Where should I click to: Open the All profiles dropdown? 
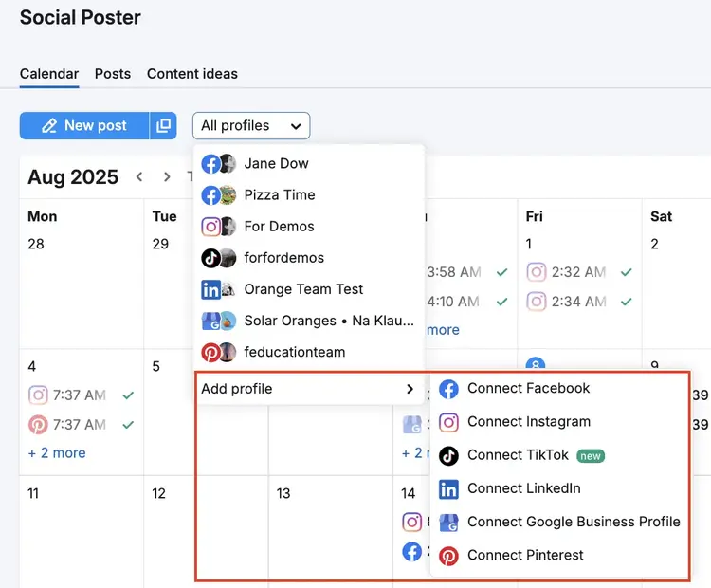(251, 126)
